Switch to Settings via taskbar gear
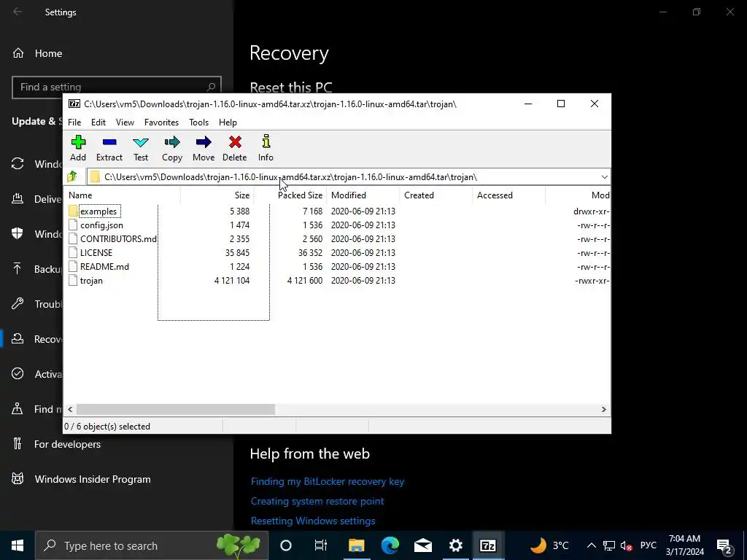The height and width of the screenshot is (560, 747). click(456, 545)
